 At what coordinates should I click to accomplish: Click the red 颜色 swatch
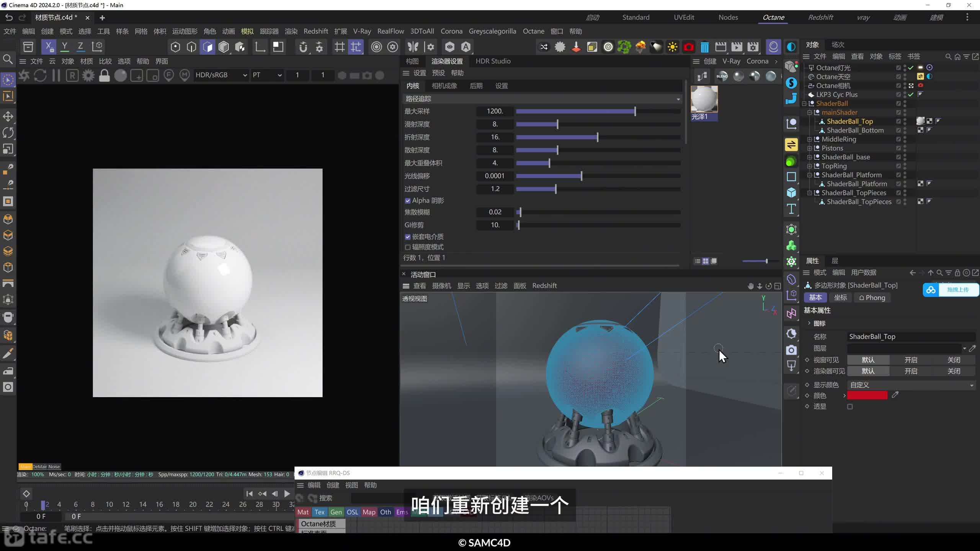click(867, 395)
